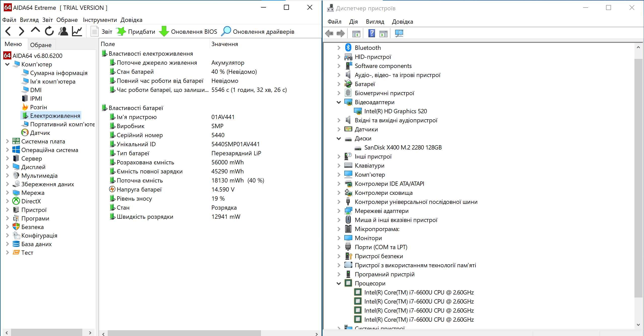Click Придбати purchase button
644x336 pixels.
click(x=135, y=31)
